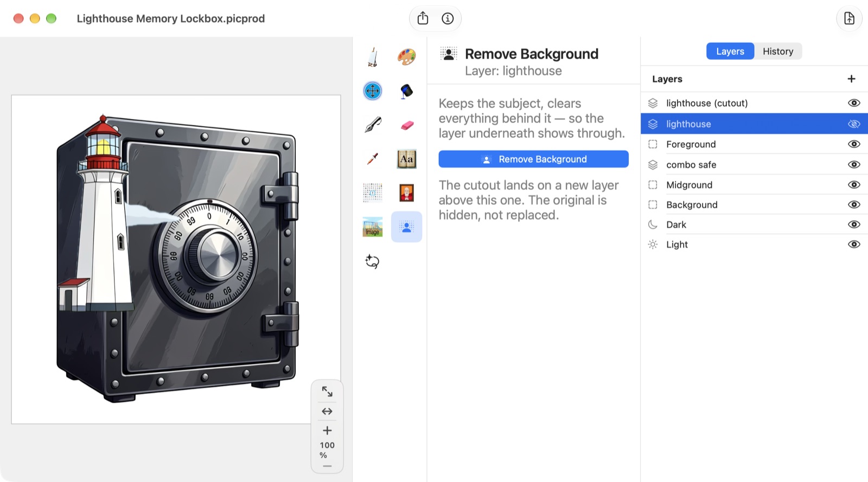Toggle visibility of the Light layer

[854, 245]
